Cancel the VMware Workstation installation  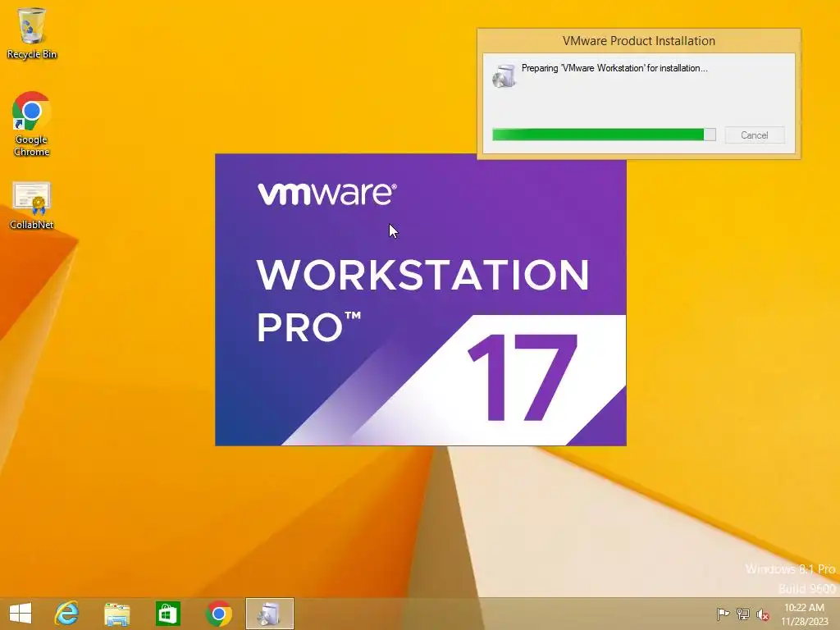pos(755,135)
